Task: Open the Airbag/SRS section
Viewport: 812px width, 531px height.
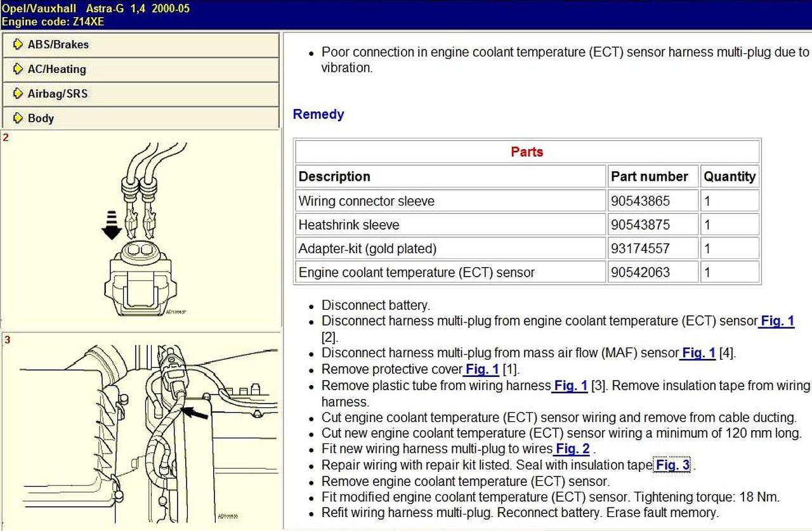Action: (x=140, y=94)
